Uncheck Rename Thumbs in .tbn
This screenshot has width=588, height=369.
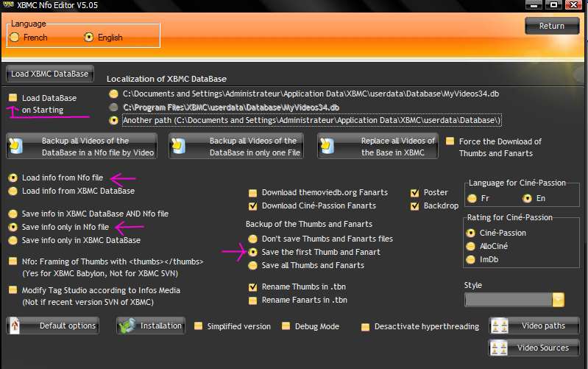click(252, 287)
